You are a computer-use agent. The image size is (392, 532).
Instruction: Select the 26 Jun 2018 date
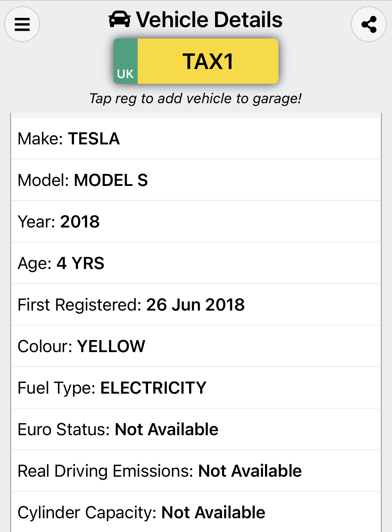point(195,305)
